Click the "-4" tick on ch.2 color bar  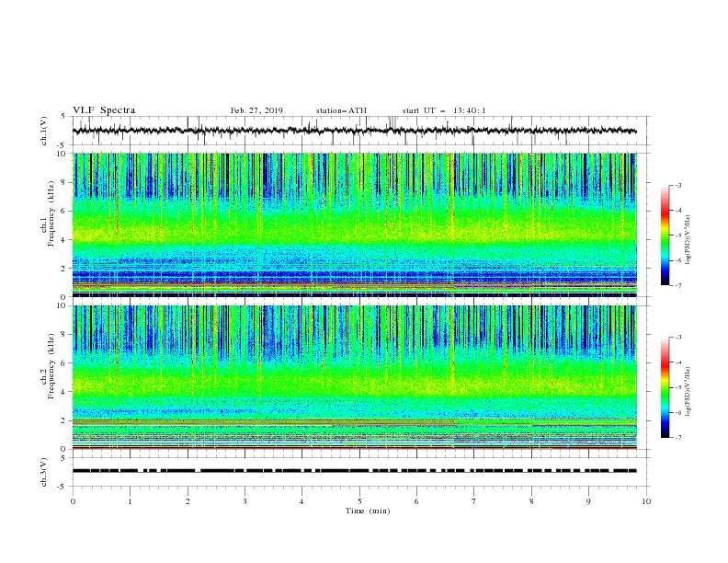tap(677, 362)
